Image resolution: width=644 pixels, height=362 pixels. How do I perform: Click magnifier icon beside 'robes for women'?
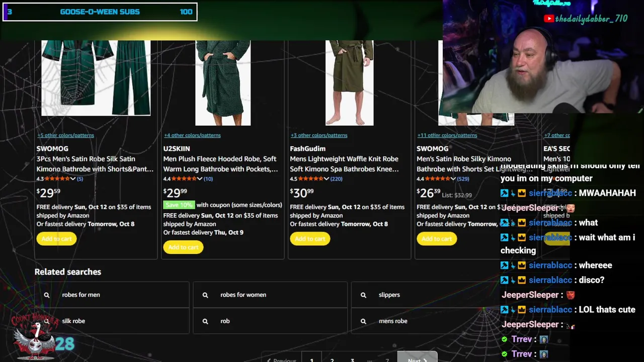(x=205, y=295)
